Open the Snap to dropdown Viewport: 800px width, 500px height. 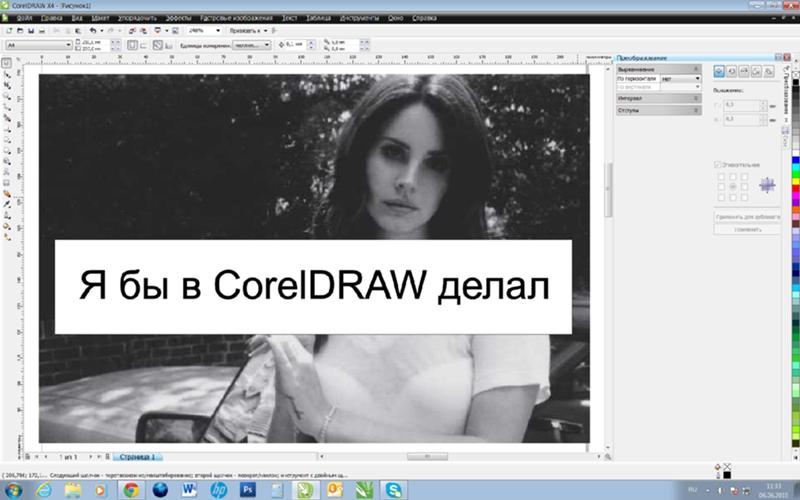point(248,31)
